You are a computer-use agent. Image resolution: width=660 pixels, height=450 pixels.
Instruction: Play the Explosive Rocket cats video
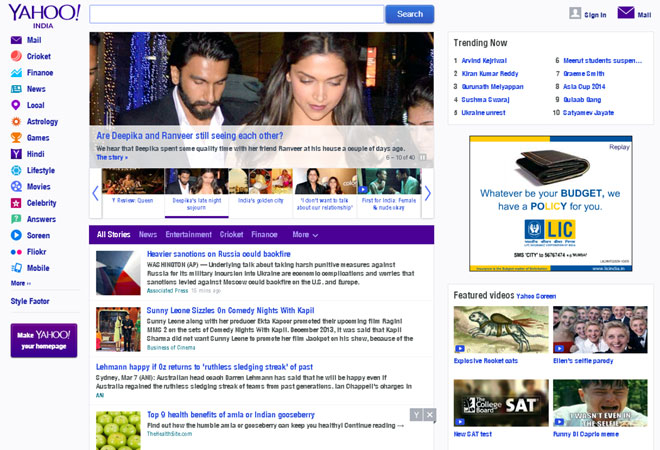coord(501,330)
